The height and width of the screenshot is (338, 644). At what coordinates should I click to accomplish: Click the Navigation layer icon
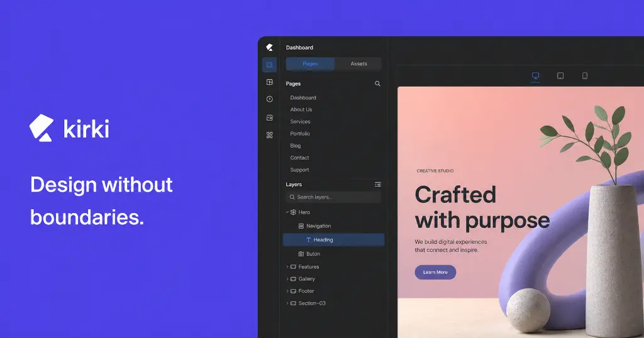click(301, 226)
